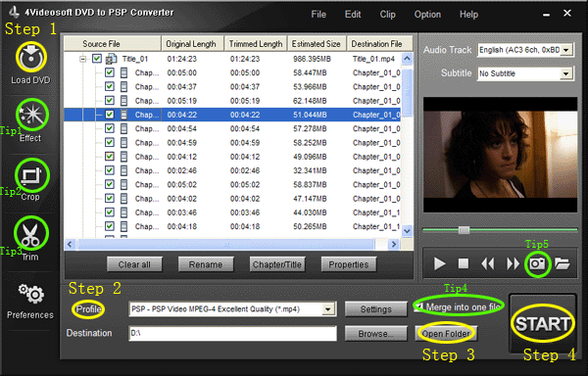Click the START conversion button
This screenshot has width=588, height=376.
[x=543, y=323]
